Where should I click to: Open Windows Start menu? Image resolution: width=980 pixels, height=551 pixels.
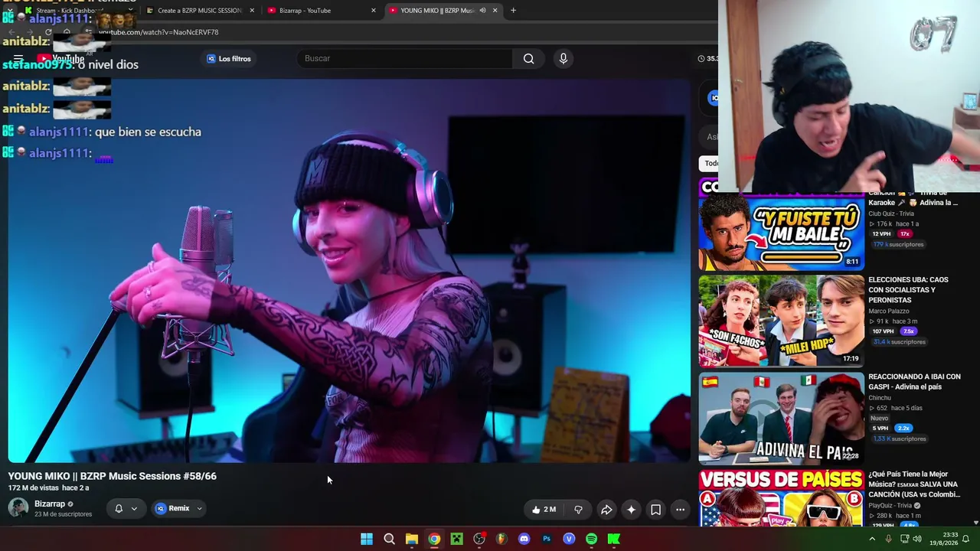(367, 540)
